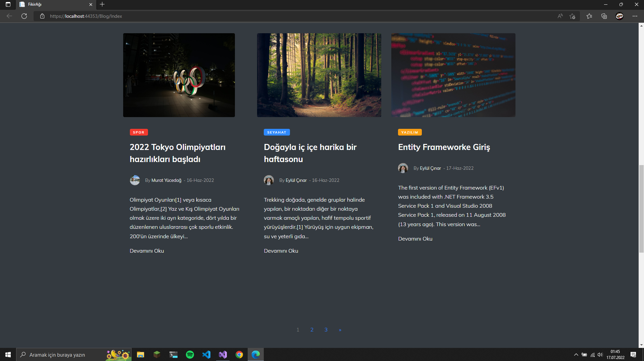Click the page vertical scrollbar thumb
This screenshot has height=361, width=644.
coord(641,209)
